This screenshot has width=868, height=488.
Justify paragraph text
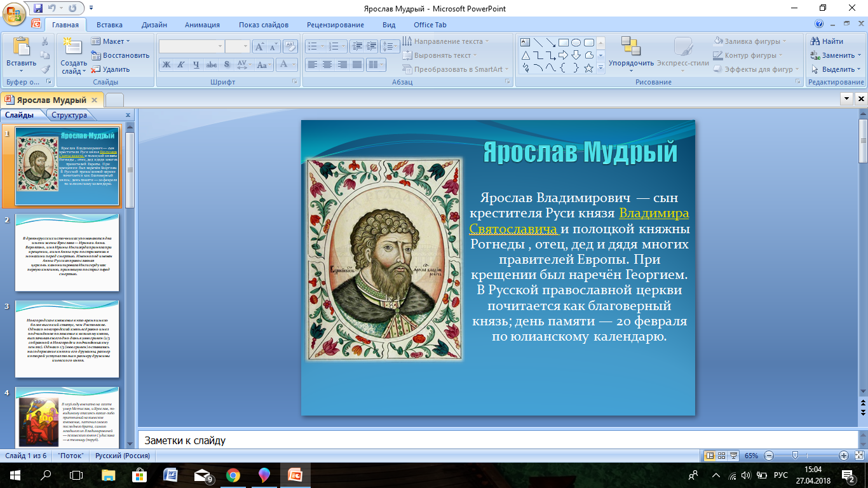(357, 65)
